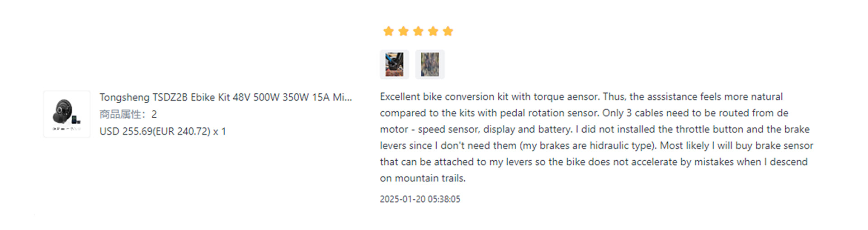The height and width of the screenshot is (230, 868).
Task: Select the fifth rating star
Action: click(448, 31)
